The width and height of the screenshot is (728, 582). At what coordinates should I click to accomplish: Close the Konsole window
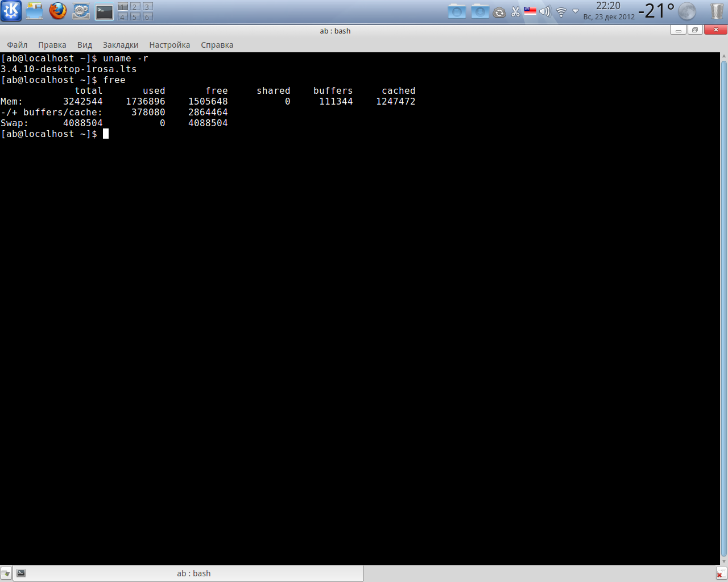715,30
